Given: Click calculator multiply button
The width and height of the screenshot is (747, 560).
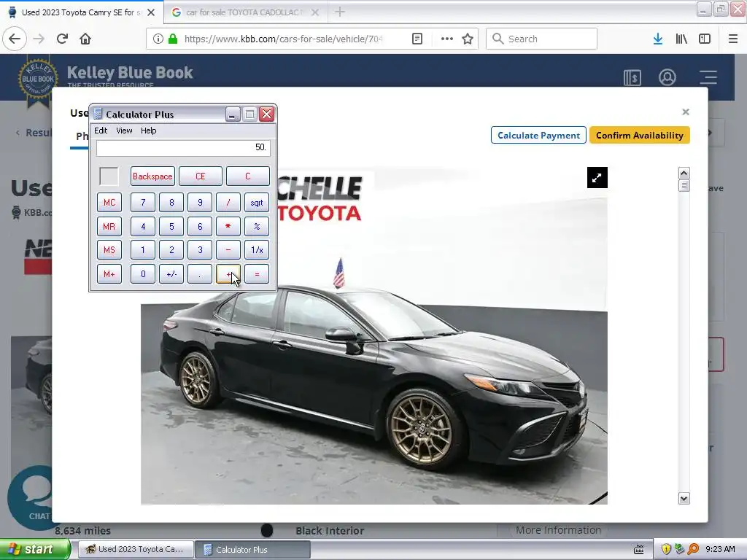Looking at the screenshot, I should click(x=228, y=226).
